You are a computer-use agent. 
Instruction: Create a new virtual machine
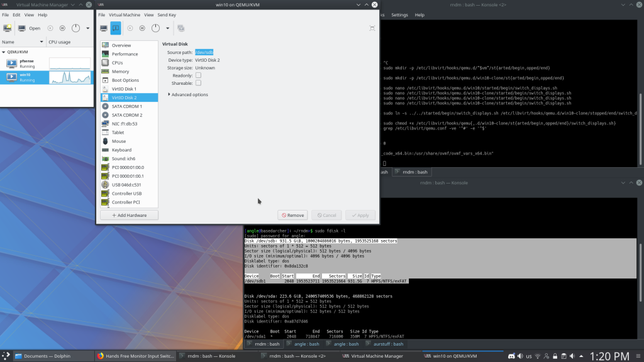7,28
